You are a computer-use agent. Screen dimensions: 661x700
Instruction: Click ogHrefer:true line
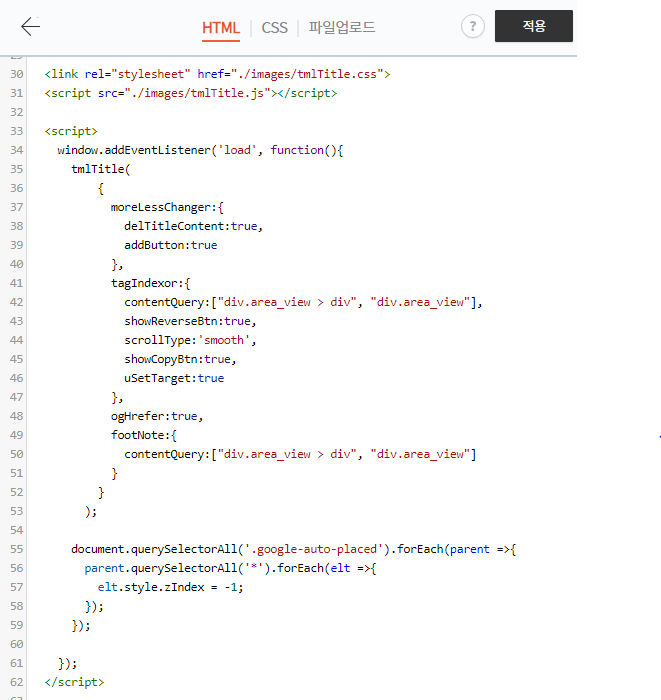[x=157, y=416]
